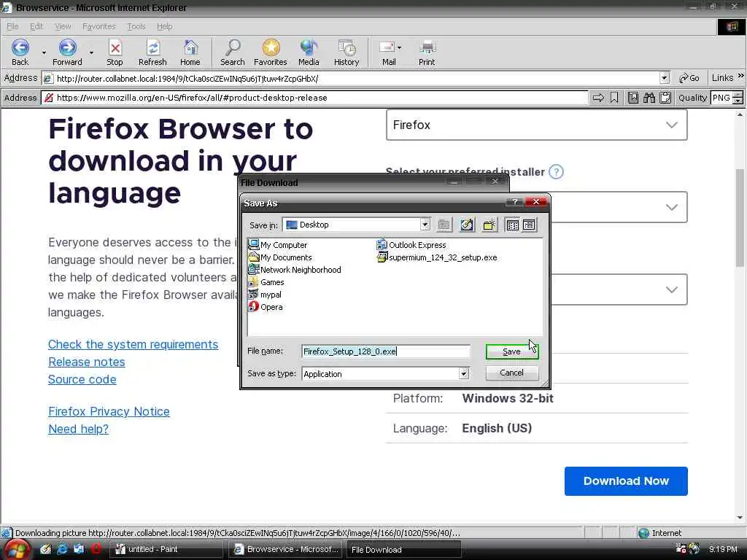Image resolution: width=747 pixels, height=560 pixels.
Task: Refresh the page with Refresh icon
Action: (153, 48)
